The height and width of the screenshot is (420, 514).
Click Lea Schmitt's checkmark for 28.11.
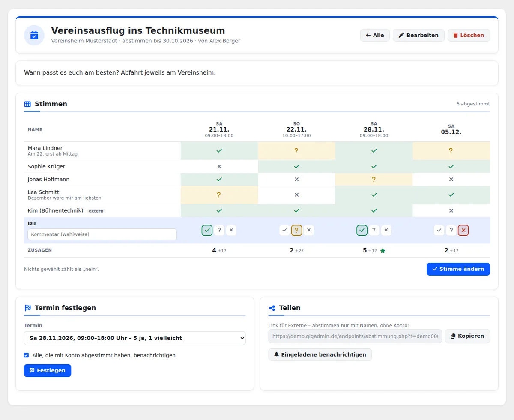(x=374, y=195)
